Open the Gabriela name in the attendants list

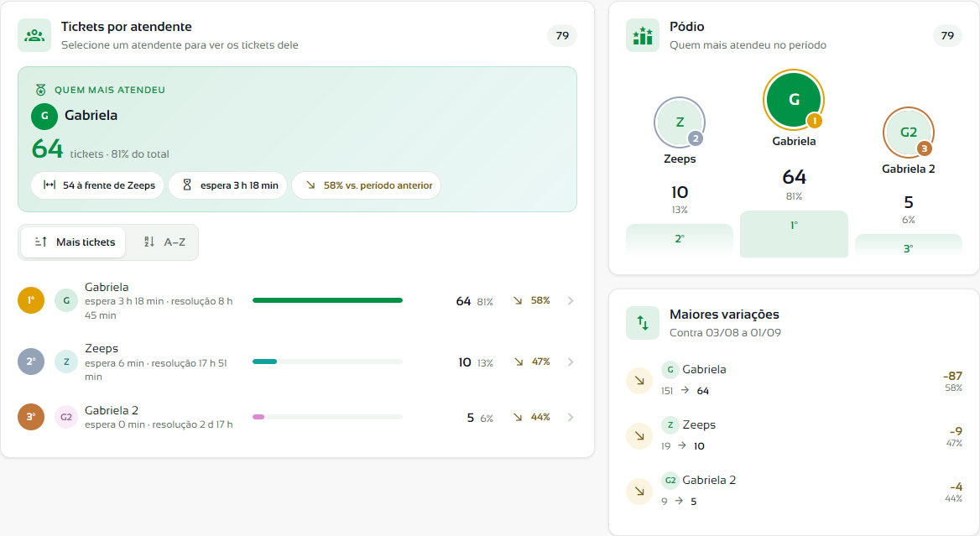pos(107,288)
